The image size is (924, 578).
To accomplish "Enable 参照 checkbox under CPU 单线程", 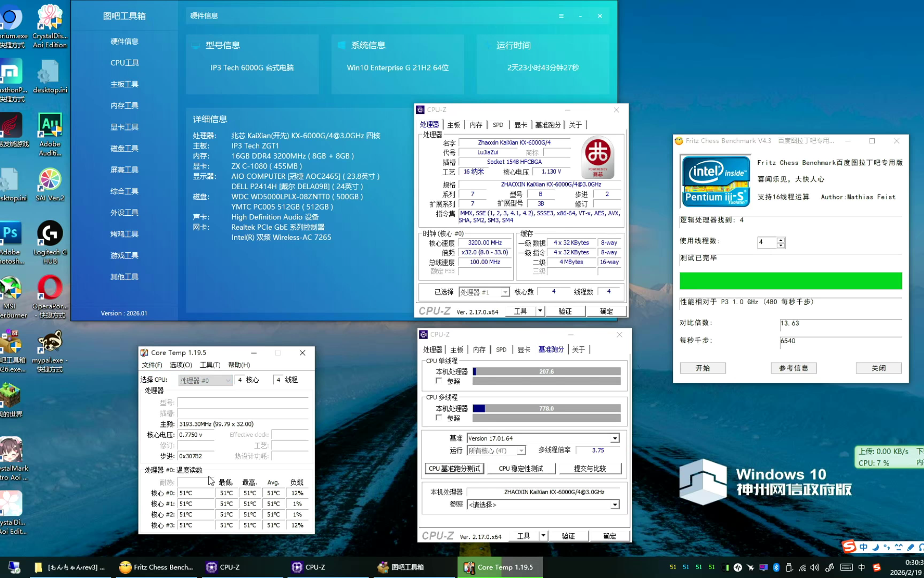I will 439,381.
